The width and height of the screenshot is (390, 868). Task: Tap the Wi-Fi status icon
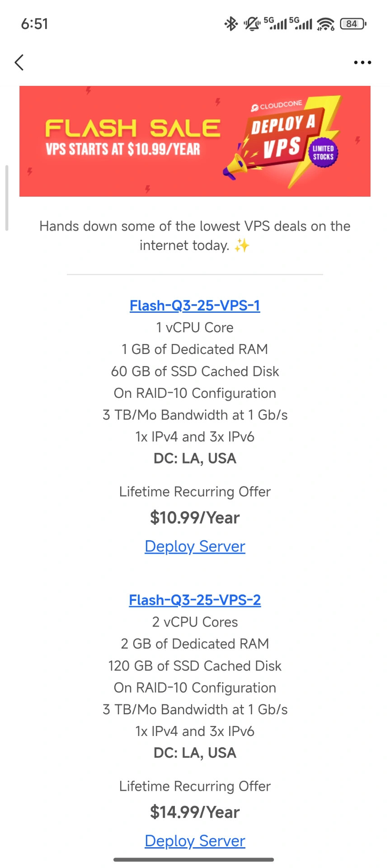(325, 24)
